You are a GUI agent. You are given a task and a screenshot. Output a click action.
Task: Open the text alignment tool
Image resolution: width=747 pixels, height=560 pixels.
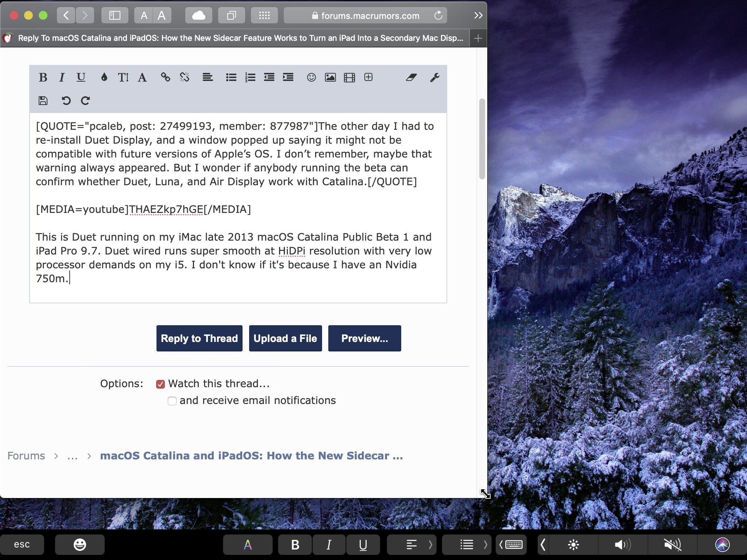point(208,77)
